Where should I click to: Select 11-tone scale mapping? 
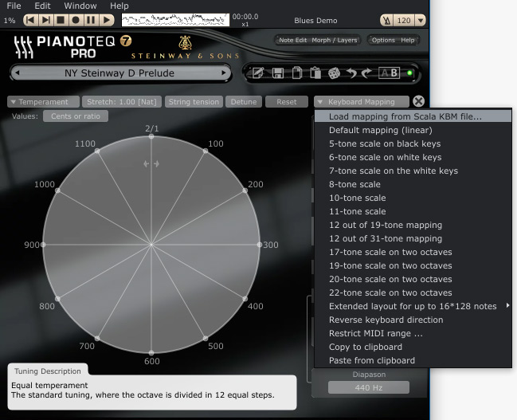tap(413, 211)
